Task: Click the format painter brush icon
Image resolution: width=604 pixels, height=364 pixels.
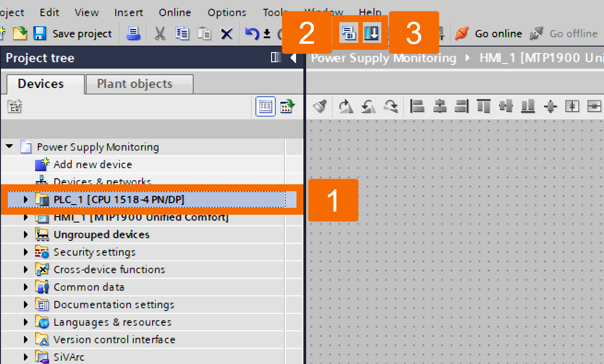Action: click(320, 106)
